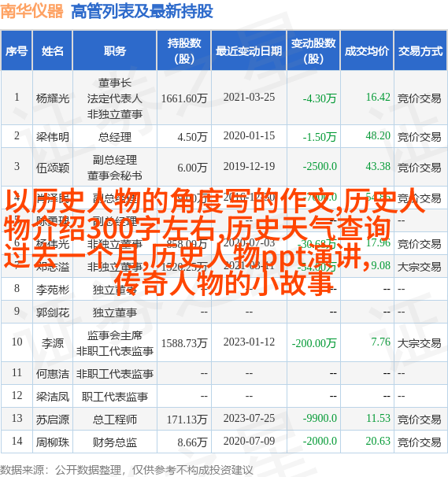This screenshot has width=448, height=477.
Task: Select the 职务 column header
Action: (x=115, y=51)
